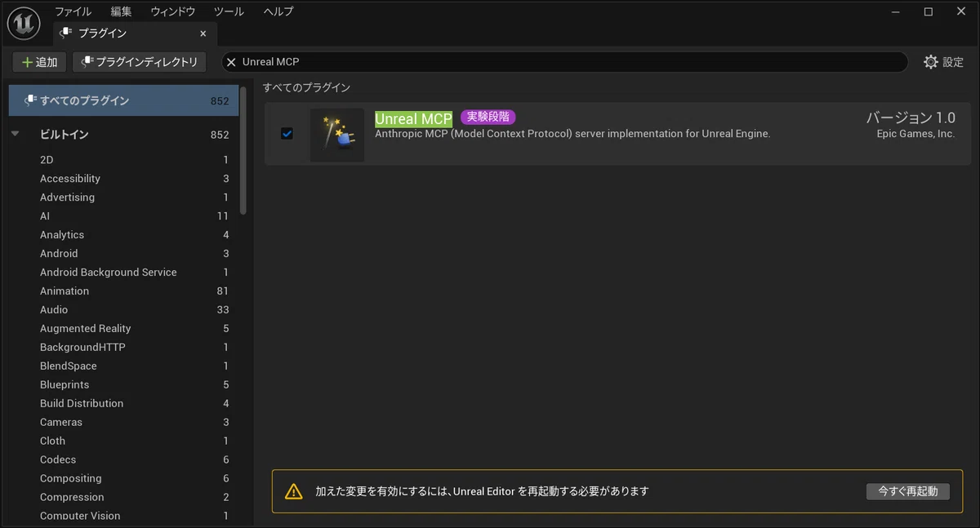The height and width of the screenshot is (528, 980).
Task: Click 今すぐ再起動 to restart editor
Action: 908,491
